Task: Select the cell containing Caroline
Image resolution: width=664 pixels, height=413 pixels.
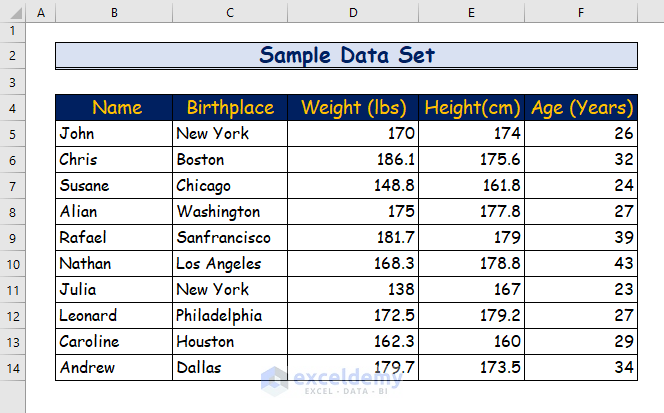Action: point(114,342)
